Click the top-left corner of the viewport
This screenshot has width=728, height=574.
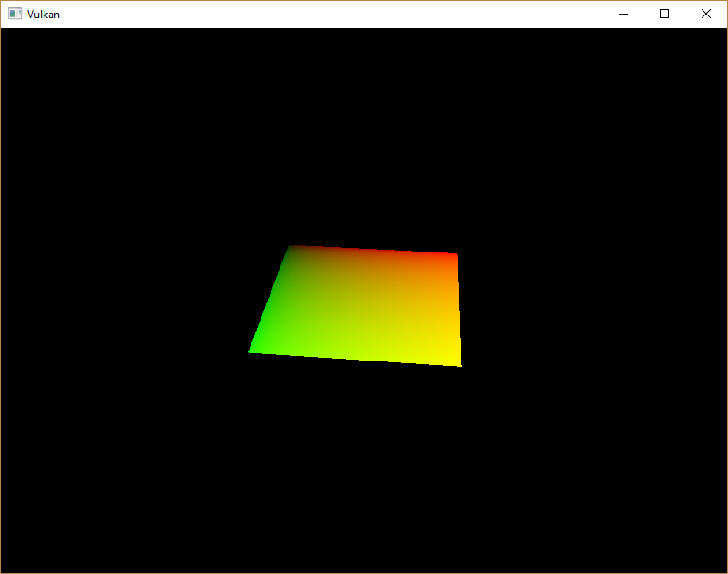[9, 36]
